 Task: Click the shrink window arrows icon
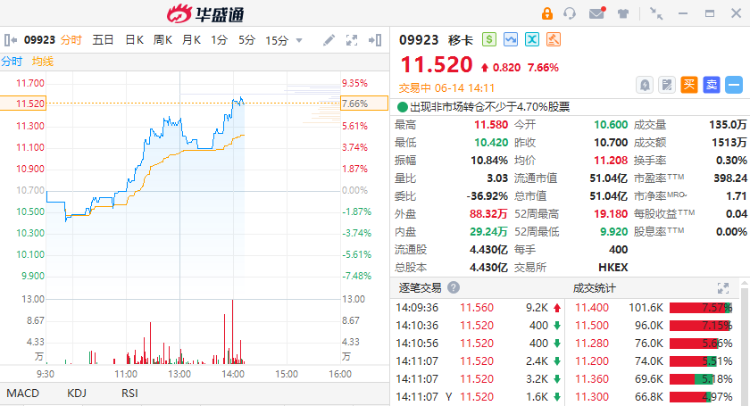[656, 13]
